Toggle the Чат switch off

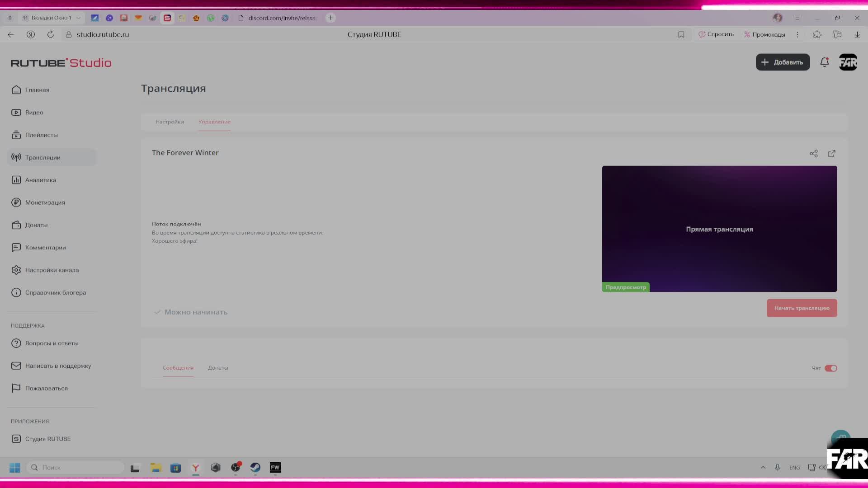[x=830, y=368]
